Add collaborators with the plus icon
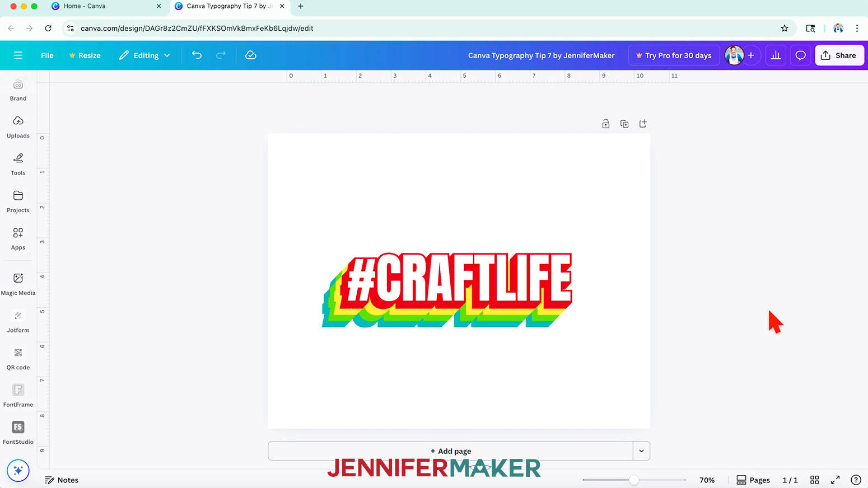Image resolution: width=868 pixels, height=488 pixels. [x=751, y=55]
